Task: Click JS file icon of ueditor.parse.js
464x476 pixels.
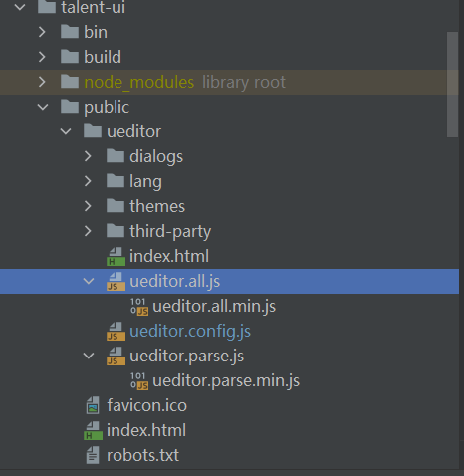Action: [x=116, y=357]
